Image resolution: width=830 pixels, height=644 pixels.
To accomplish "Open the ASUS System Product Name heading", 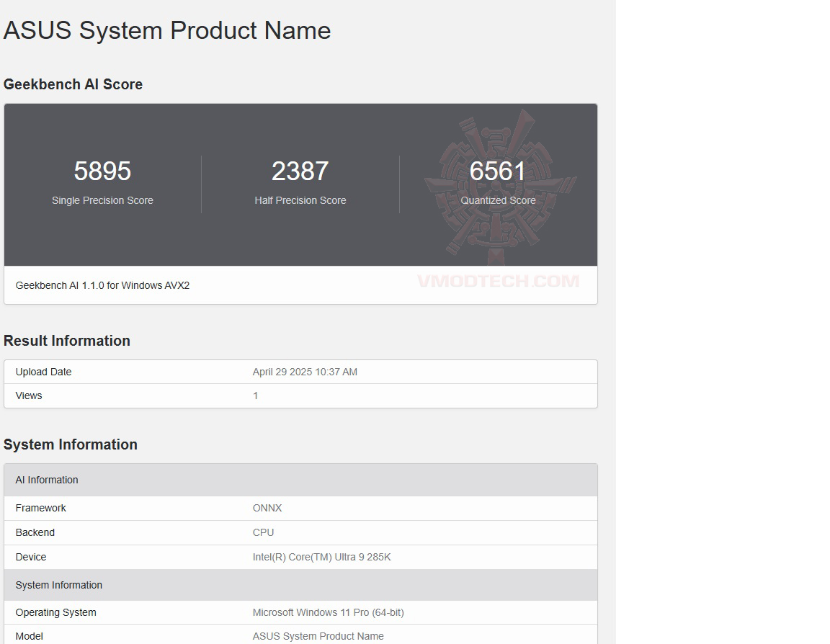I will pos(166,30).
